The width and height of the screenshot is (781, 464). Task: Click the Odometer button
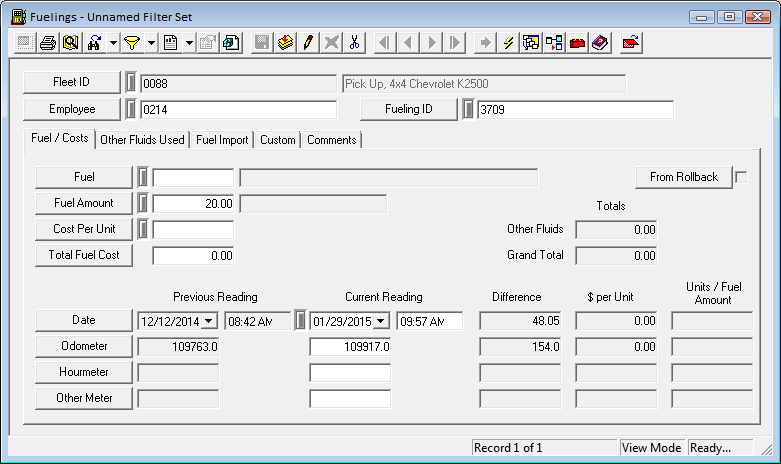tap(84, 346)
